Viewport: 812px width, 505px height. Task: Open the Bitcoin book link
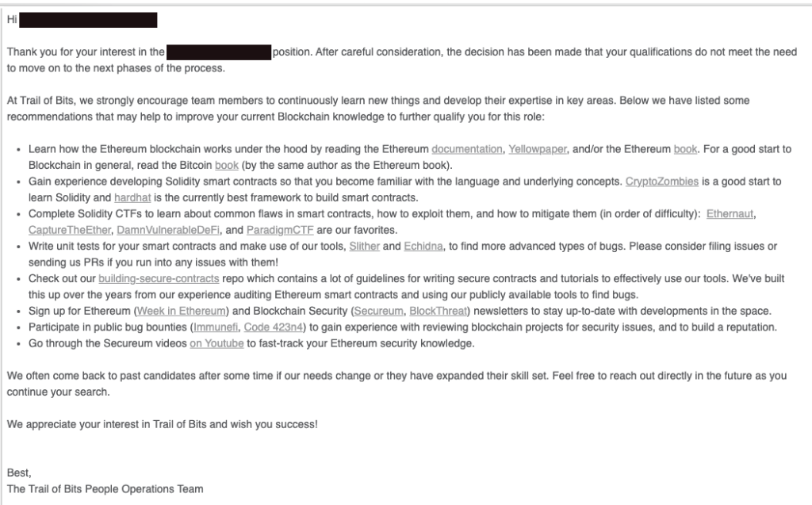coord(226,165)
